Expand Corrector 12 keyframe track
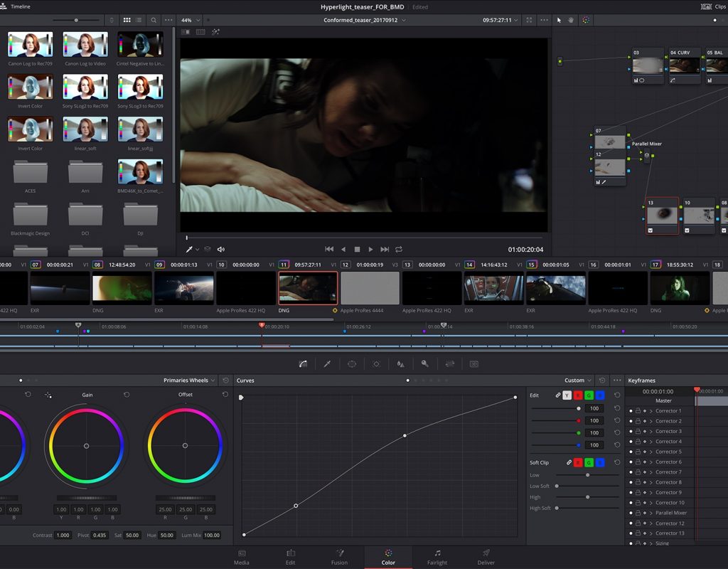The height and width of the screenshot is (569, 728). click(x=651, y=523)
